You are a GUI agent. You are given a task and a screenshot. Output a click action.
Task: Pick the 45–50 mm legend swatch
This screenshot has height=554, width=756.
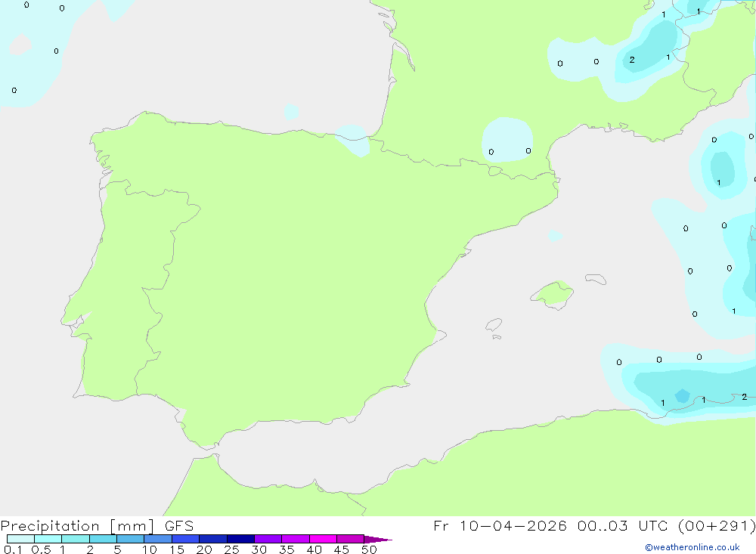350,539
